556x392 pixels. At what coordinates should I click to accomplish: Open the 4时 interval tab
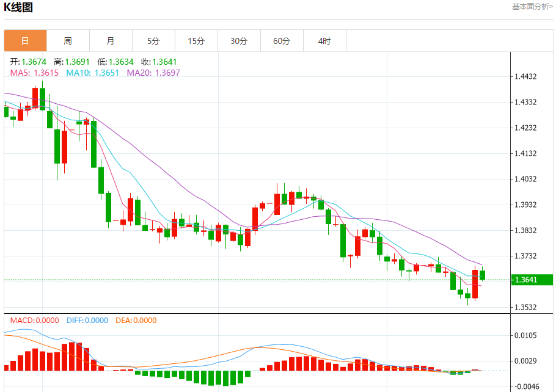point(324,41)
